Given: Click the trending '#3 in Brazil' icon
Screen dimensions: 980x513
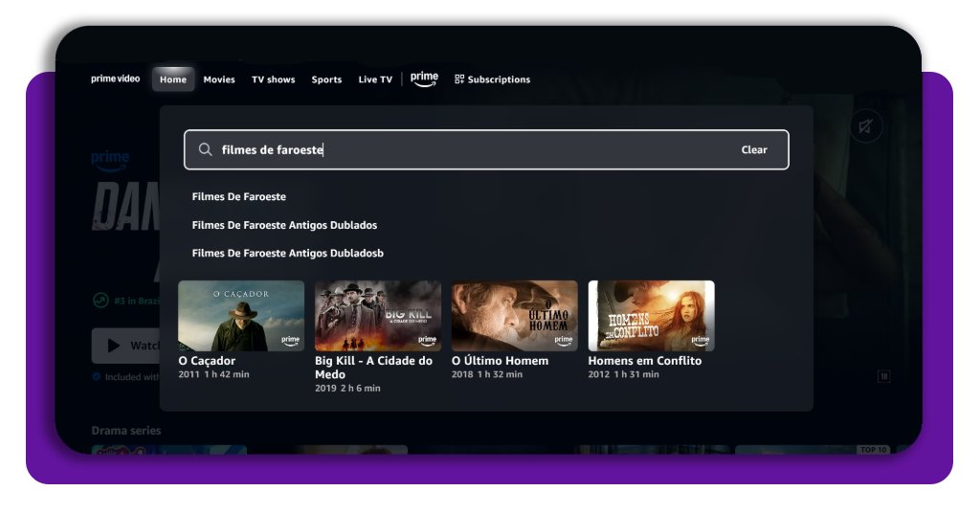Looking at the screenshot, I should click(100, 301).
